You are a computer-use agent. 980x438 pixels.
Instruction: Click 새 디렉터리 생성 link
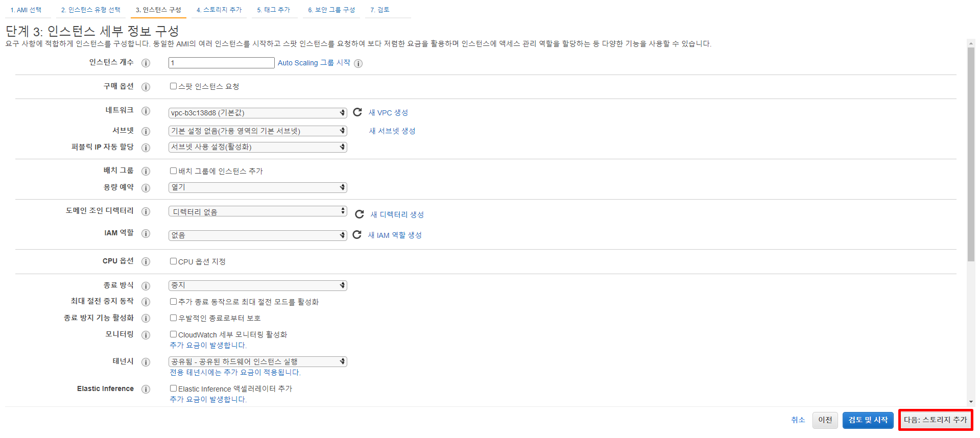[397, 214]
